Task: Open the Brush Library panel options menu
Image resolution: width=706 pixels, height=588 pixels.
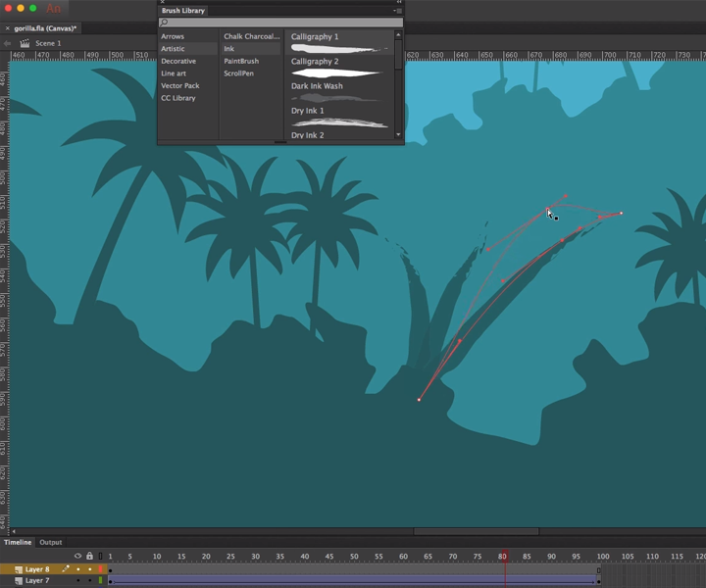Action: pos(397,11)
